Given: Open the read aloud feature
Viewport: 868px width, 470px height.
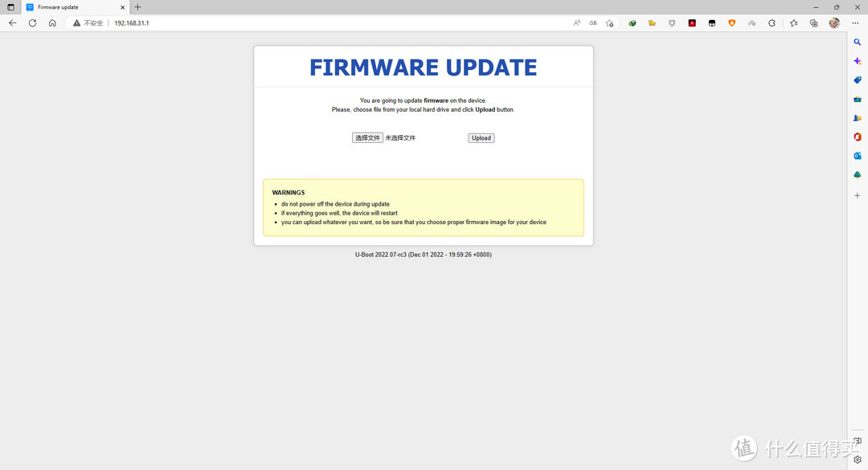Looking at the screenshot, I should [x=576, y=23].
